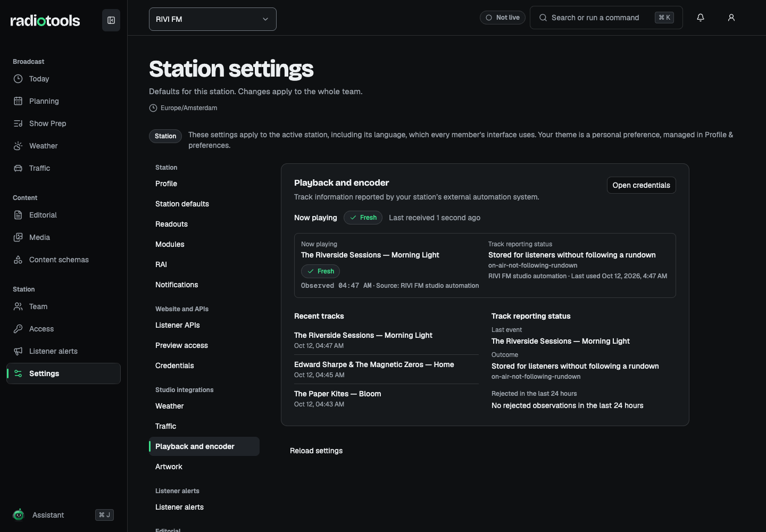Image resolution: width=766 pixels, height=532 pixels.
Task: Open the RIVI FM station dropdown
Action: pos(213,19)
